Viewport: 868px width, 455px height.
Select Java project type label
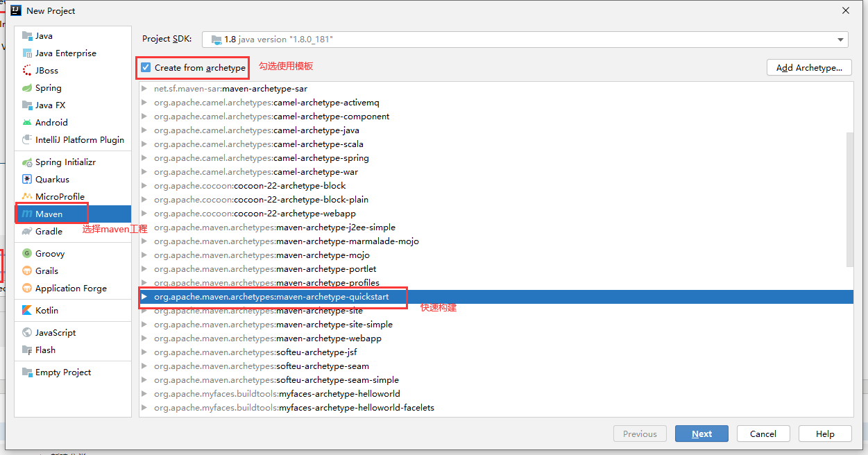coord(44,36)
